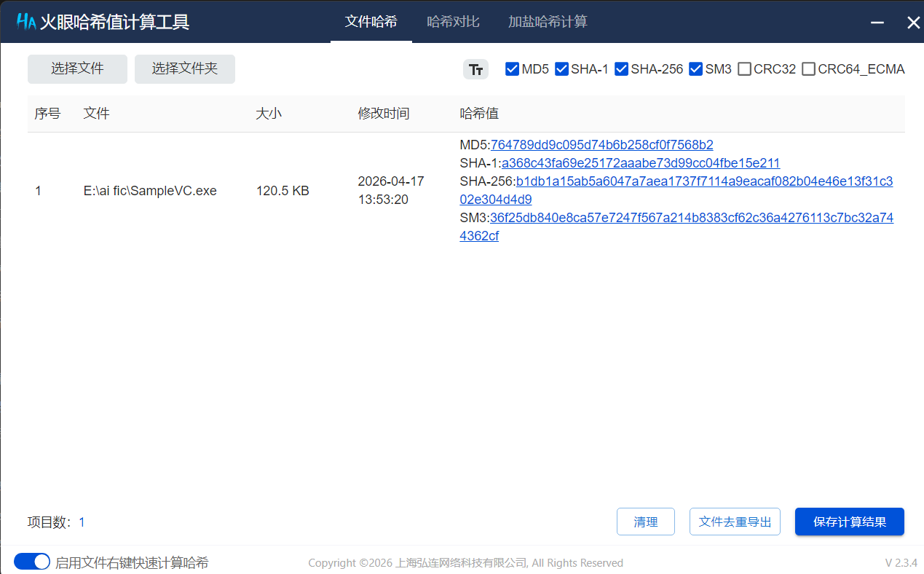Click the 火眼哈希值计算工具 title text
This screenshot has width=924, height=574.
pyautogui.click(x=114, y=22)
